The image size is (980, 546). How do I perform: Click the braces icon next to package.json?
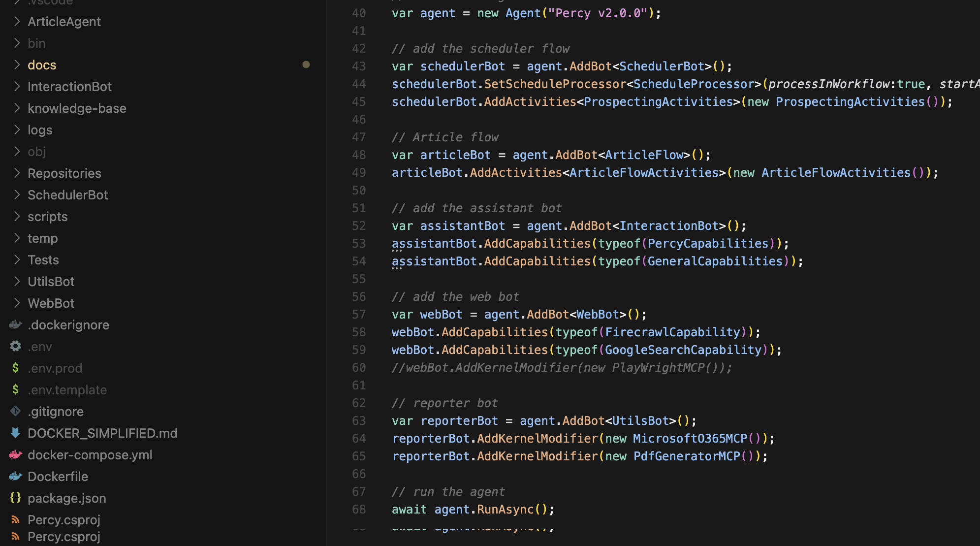pyautogui.click(x=15, y=498)
